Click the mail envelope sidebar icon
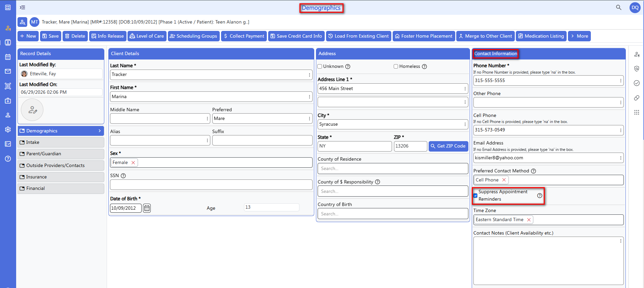Screen dimensions: 644x288 (x=8, y=71)
